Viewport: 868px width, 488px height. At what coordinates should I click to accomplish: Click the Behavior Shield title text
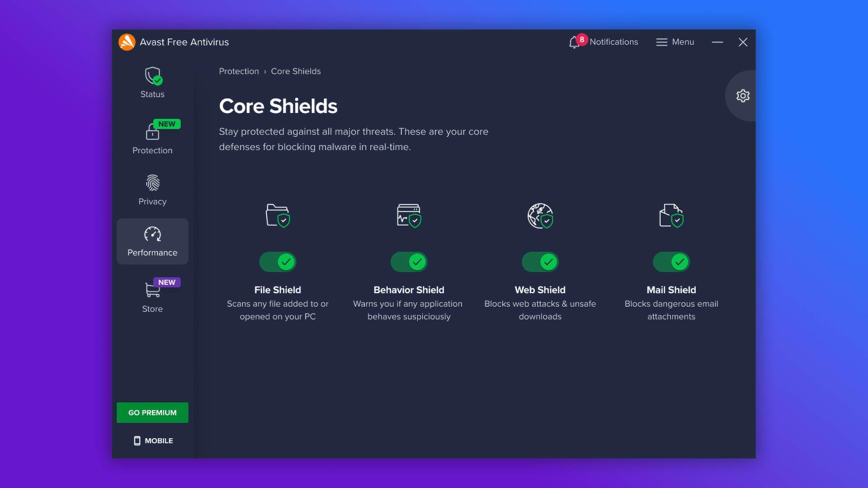tap(409, 290)
